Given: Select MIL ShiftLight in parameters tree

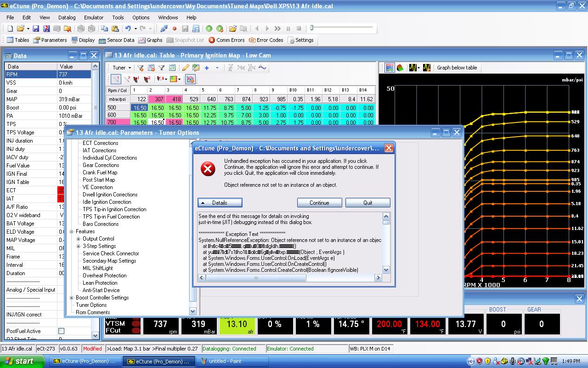Looking at the screenshot, I should (x=98, y=268).
